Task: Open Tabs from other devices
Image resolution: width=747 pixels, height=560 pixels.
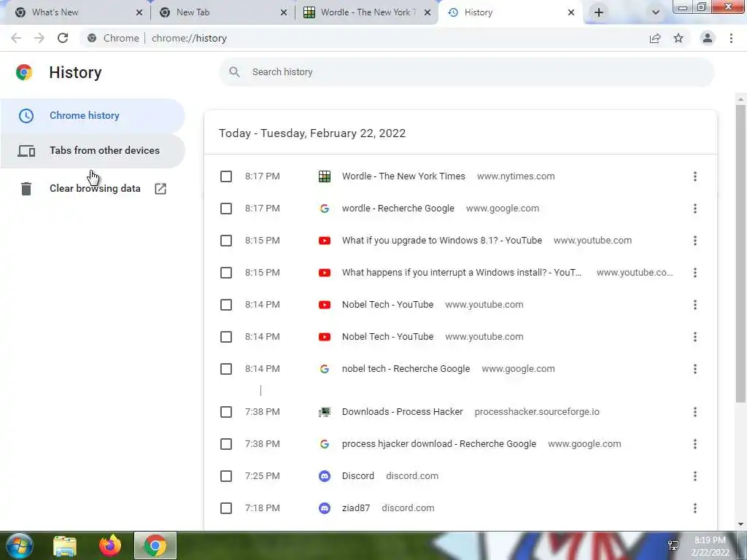Action: pos(93,151)
